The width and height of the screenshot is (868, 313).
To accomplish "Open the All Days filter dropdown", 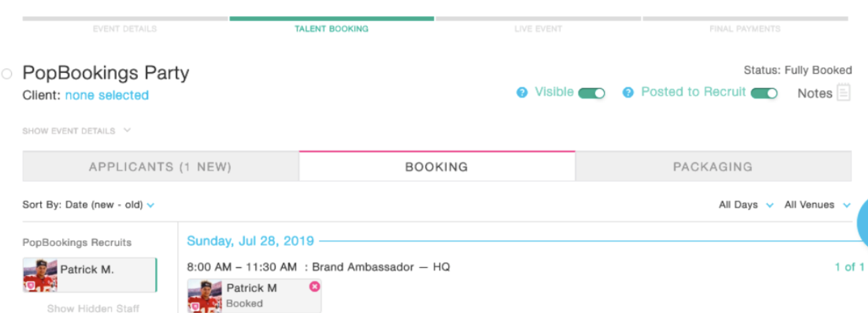I will 746,205.
